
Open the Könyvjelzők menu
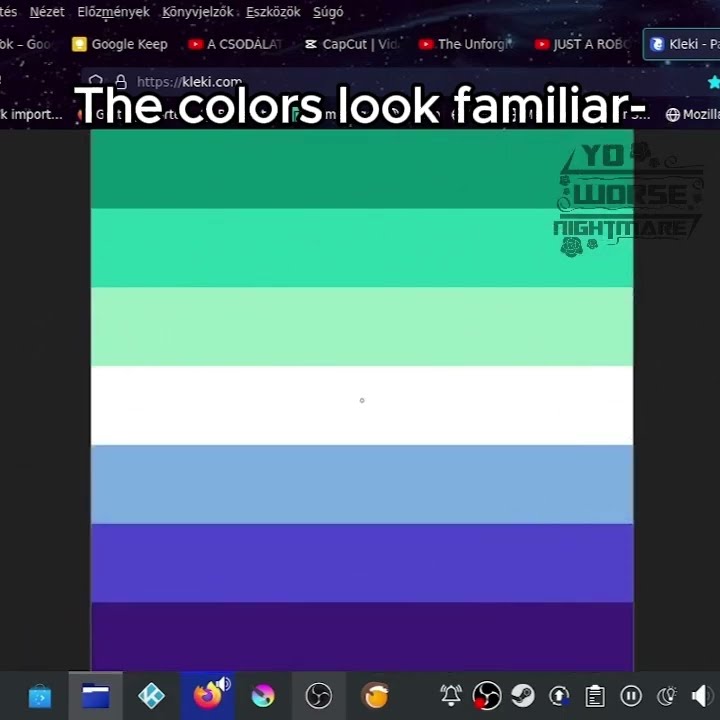[198, 11]
